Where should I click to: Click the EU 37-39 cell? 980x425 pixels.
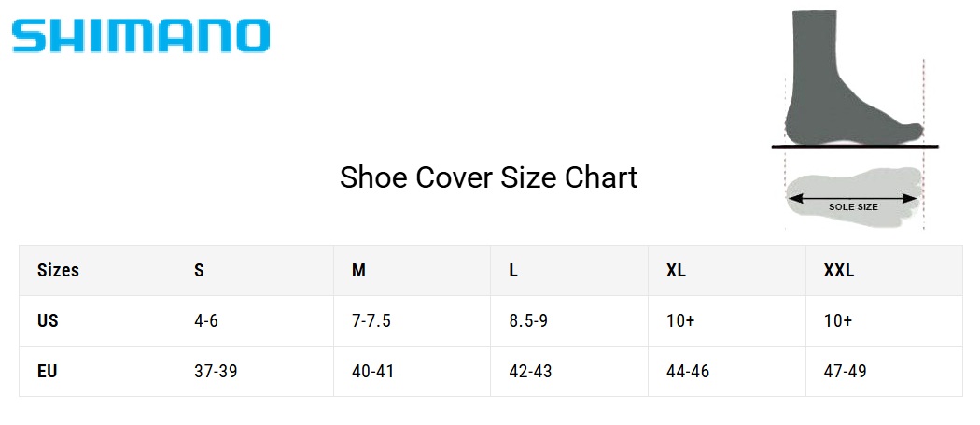click(215, 372)
